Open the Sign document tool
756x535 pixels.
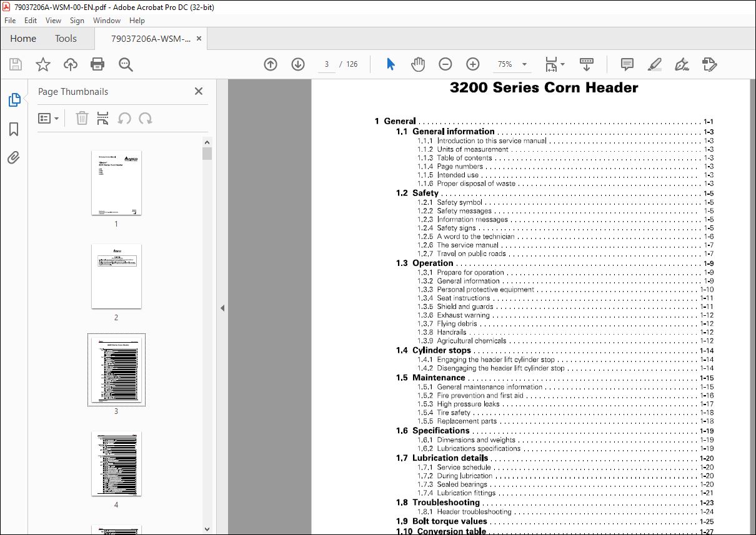682,64
